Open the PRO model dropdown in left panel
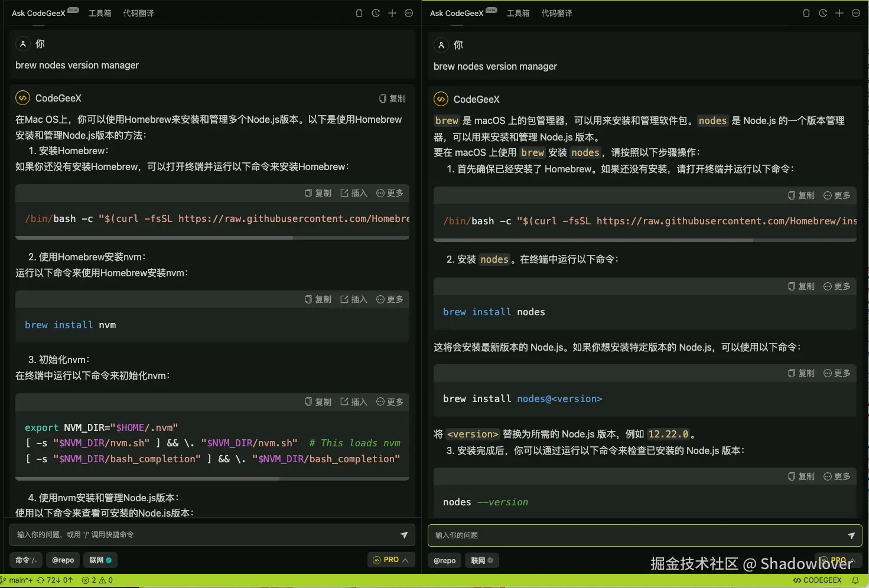 pyautogui.click(x=391, y=560)
